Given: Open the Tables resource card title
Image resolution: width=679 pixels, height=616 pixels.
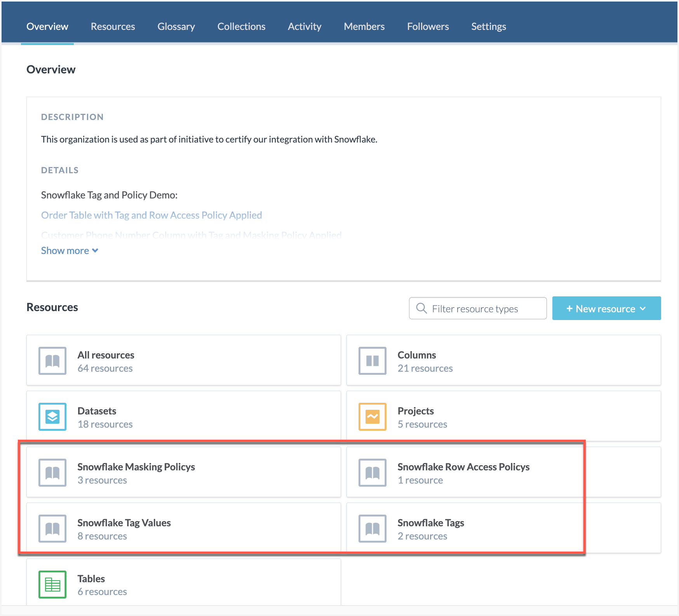Looking at the screenshot, I should [91, 579].
